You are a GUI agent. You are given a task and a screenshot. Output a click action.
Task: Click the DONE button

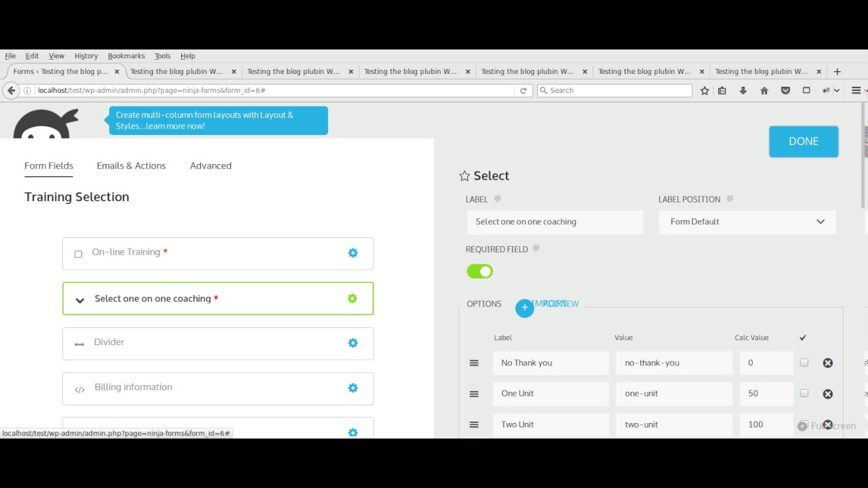(804, 142)
